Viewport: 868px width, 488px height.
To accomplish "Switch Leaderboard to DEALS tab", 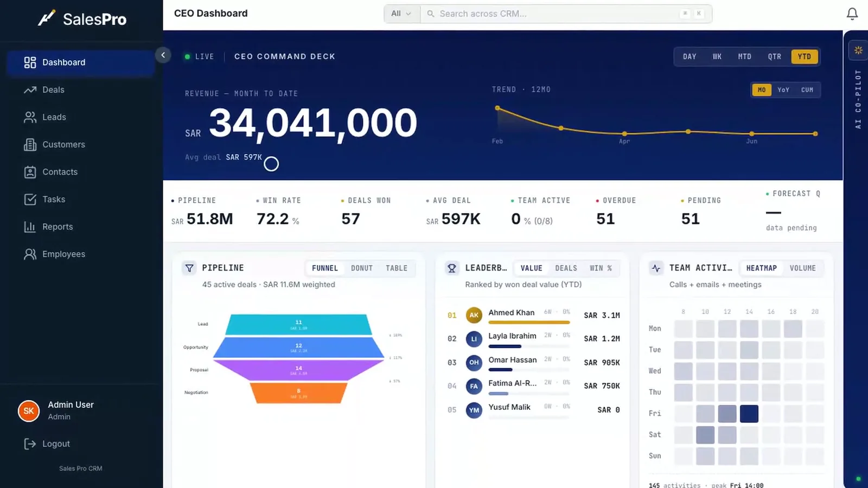I will (566, 268).
